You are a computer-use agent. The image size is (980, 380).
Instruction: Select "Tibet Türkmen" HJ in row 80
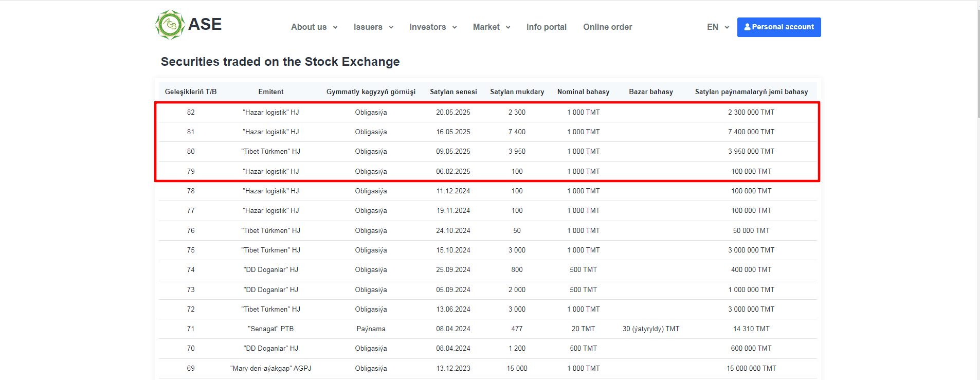271,151
